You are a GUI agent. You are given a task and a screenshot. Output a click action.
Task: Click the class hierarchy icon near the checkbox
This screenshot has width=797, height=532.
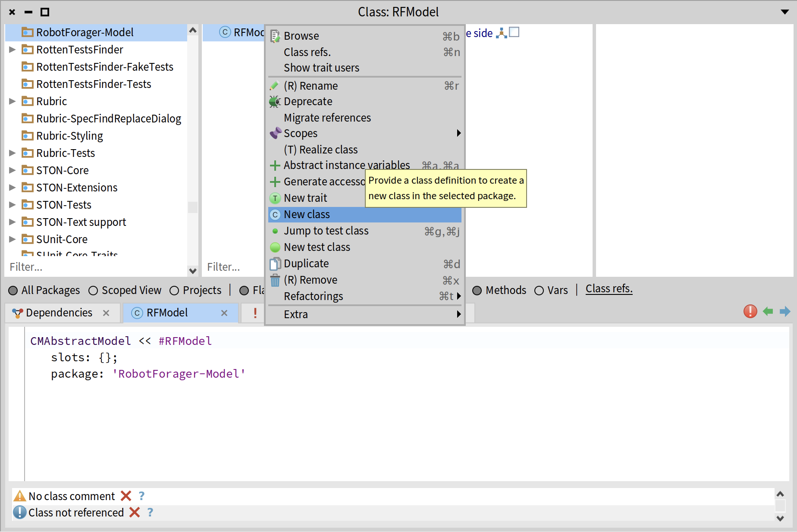tap(501, 33)
